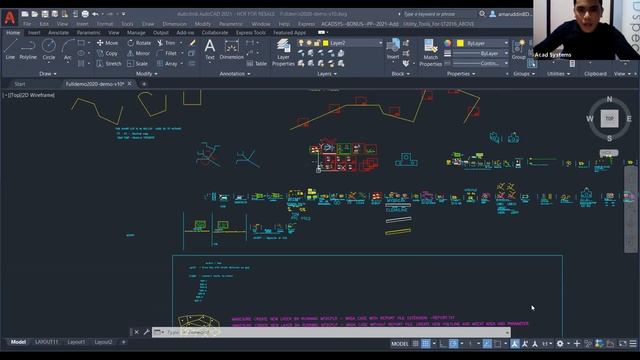Click the Workspace Switching gear icon
The image size is (640, 360).
pos(560,344)
